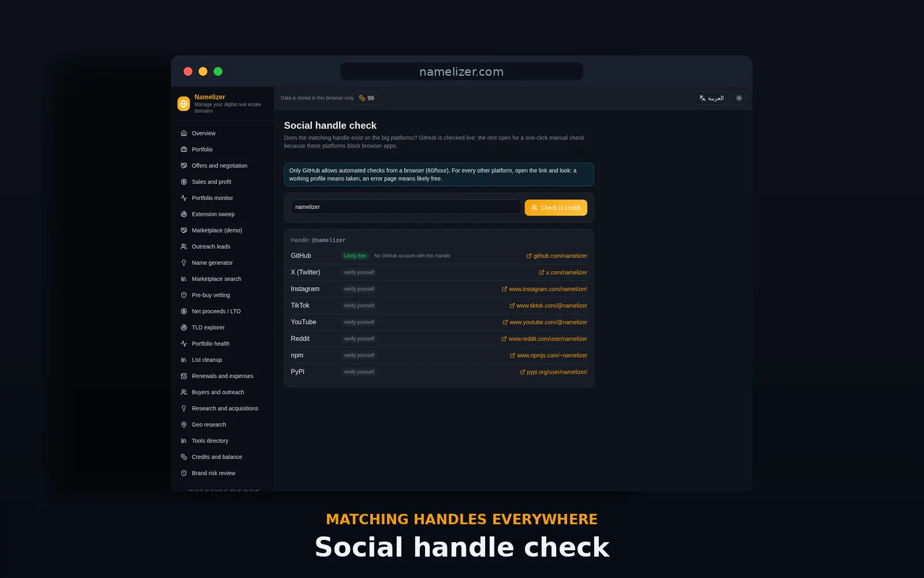Open Research and acquisitions
Image resolution: width=924 pixels, height=578 pixels.
pos(222,409)
